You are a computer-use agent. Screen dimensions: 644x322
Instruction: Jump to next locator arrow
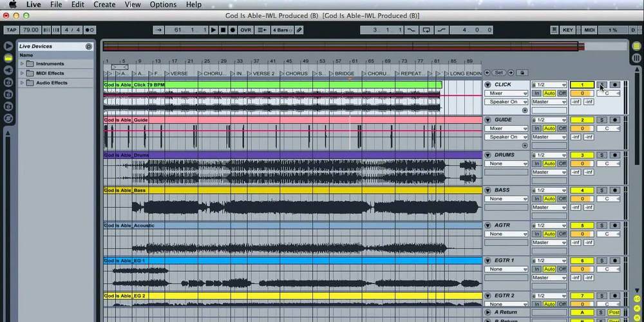point(511,73)
